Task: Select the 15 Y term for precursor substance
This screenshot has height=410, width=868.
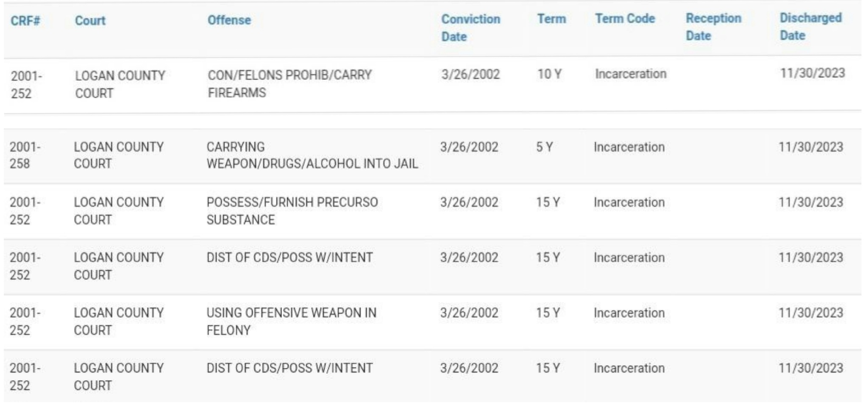Action: point(548,202)
